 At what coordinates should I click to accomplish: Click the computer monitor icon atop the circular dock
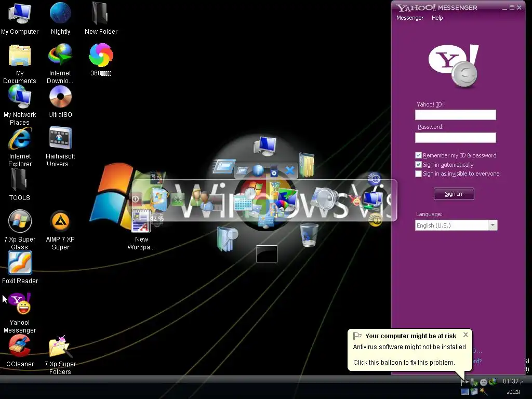pyautogui.click(x=265, y=146)
